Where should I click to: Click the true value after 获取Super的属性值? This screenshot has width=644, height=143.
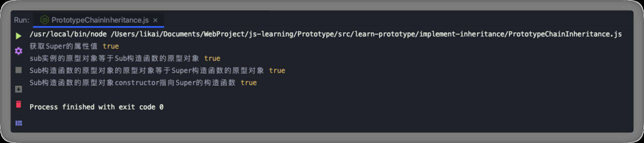(x=111, y=46)
